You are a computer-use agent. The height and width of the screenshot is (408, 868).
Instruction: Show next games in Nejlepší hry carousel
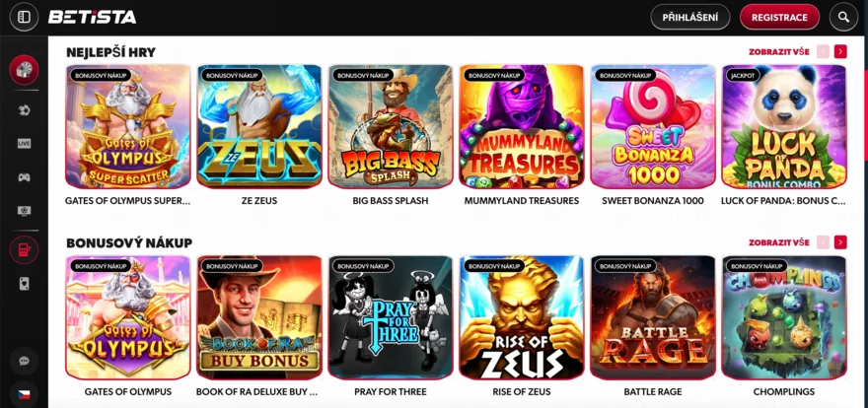click(840, 52)
